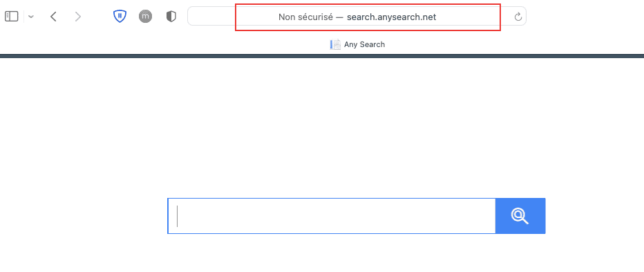
Task: Click the Any Search page favicon
Action: 335,44
